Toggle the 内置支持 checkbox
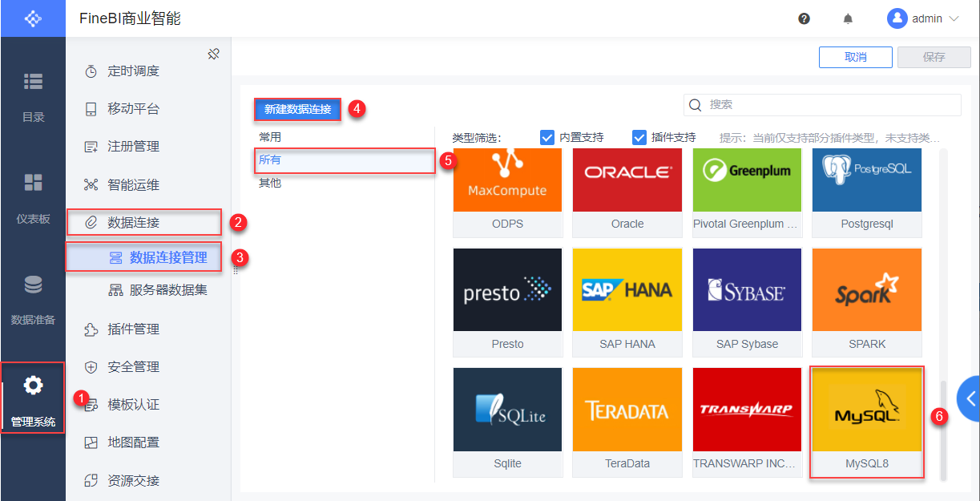 click(547, 137)
